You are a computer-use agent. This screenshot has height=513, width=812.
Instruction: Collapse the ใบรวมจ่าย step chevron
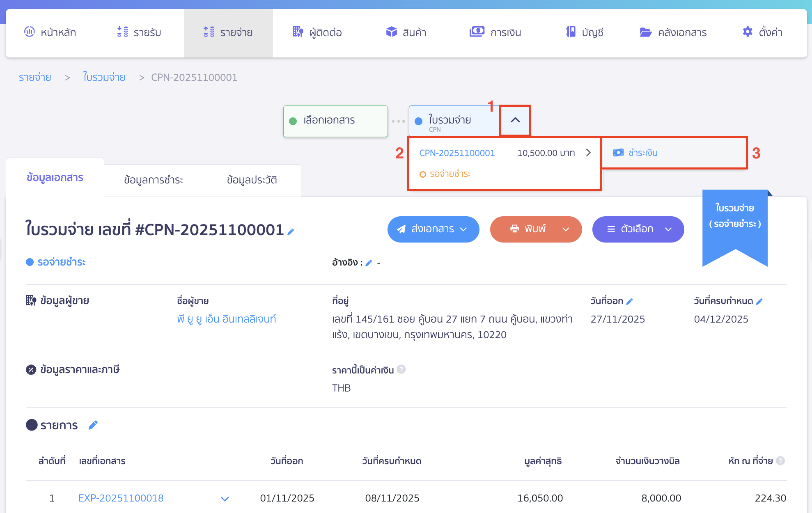[516, 120]
